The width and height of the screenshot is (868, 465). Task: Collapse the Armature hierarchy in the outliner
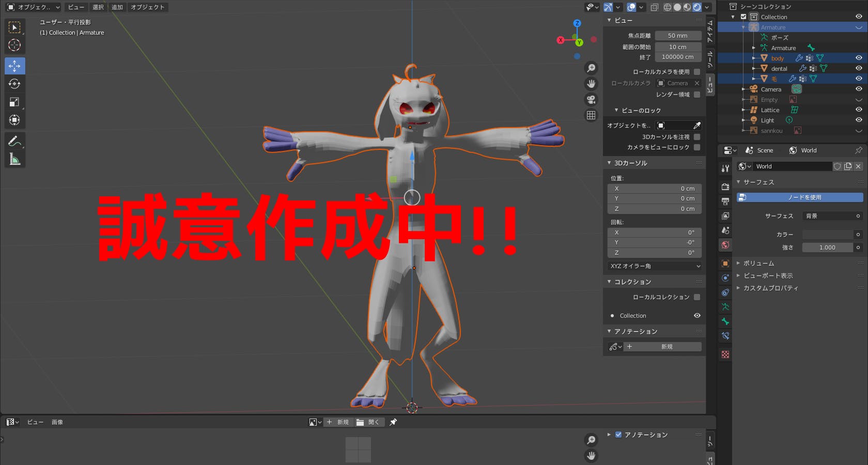coord(743,27)
